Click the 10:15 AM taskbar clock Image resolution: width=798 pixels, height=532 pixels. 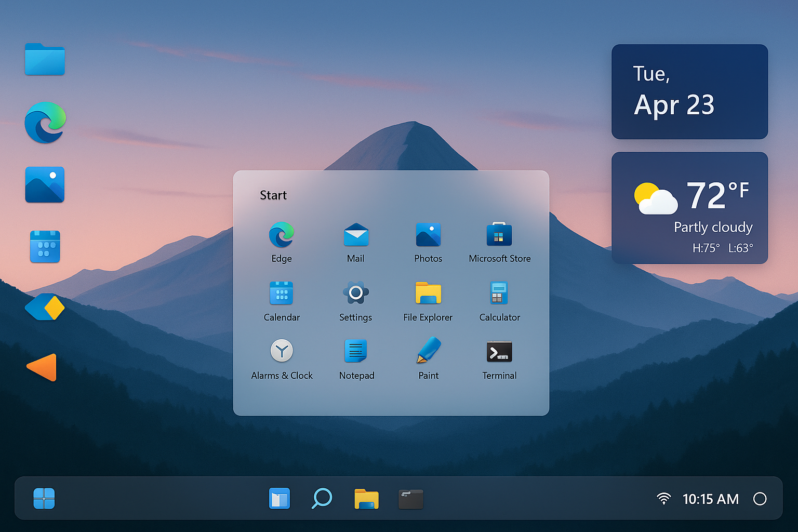click(x=710, y=499)
